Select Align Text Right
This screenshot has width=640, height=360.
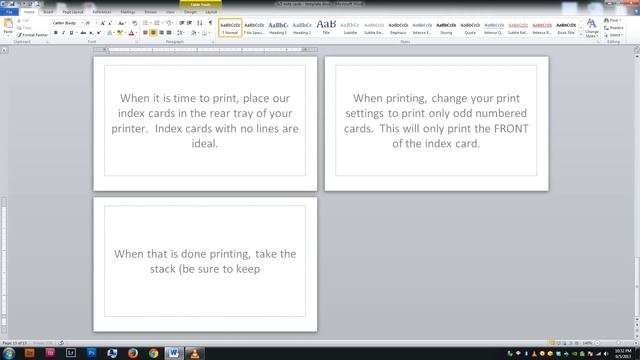[x=161, y=33]
